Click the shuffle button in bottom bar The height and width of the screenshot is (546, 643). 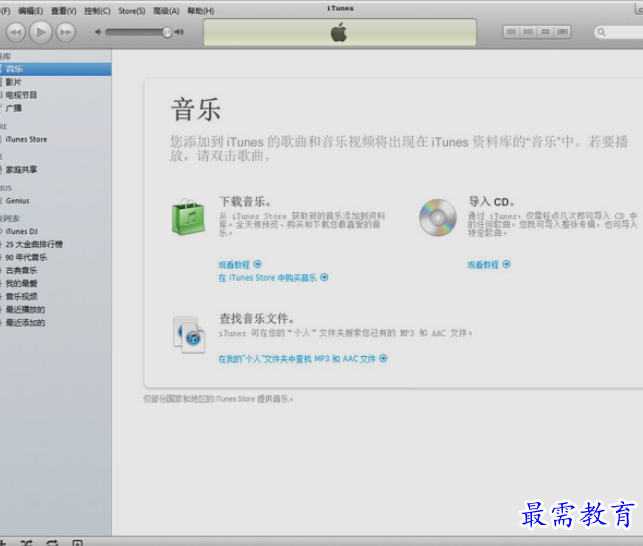(x=26, y=542)
